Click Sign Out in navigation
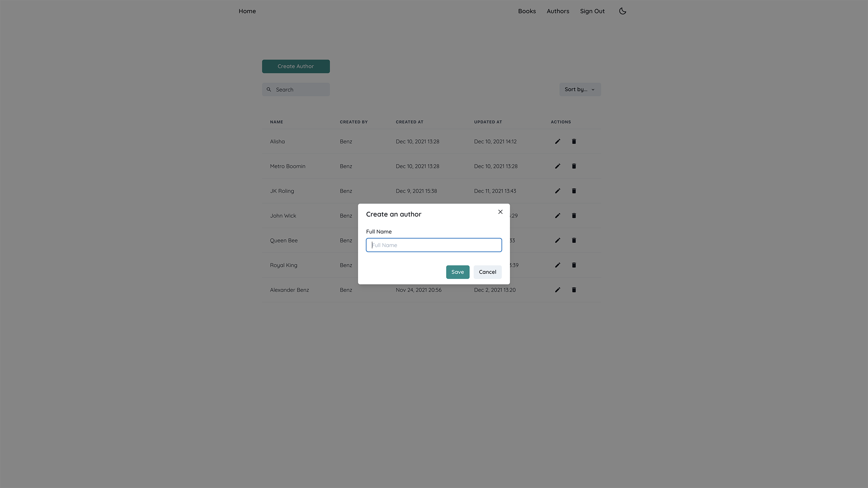Viewport: 868px width, 488px height. click(x=592, y=11)
